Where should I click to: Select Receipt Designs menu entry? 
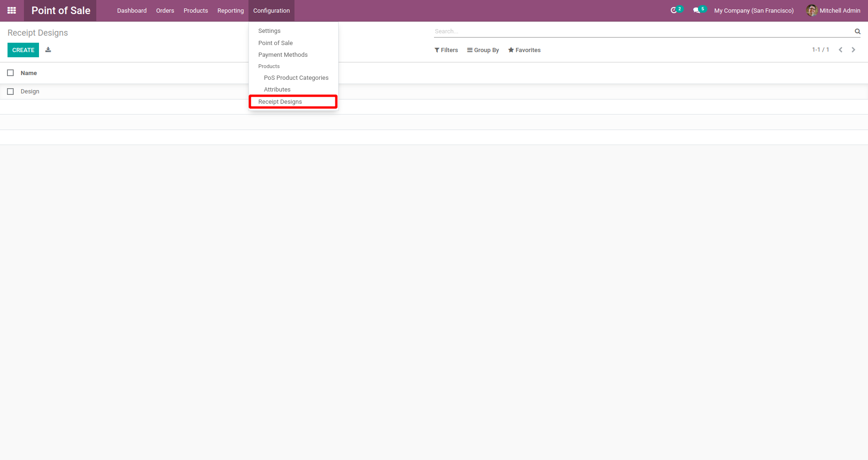click(x=280, y=102)
